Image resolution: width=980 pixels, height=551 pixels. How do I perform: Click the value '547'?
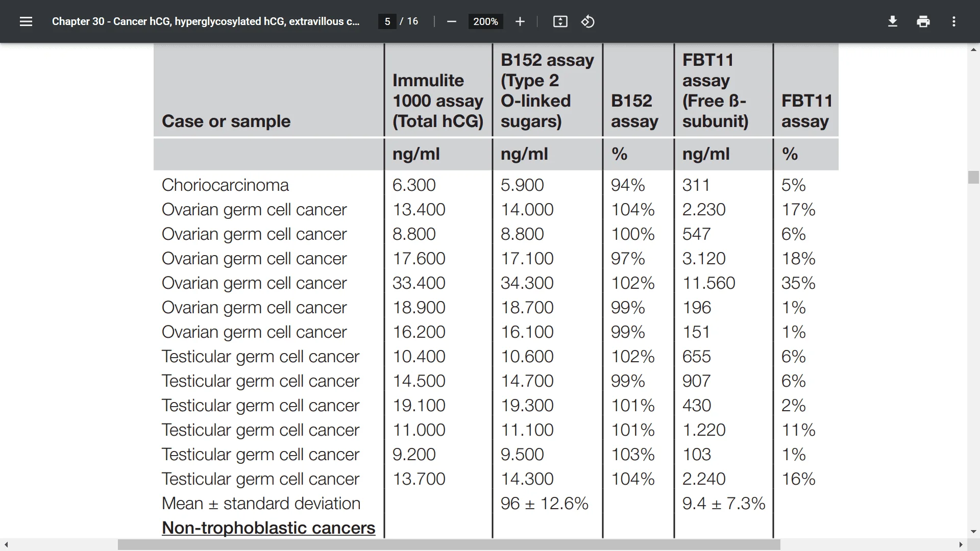pyautogui.click(x=697, y=234)
